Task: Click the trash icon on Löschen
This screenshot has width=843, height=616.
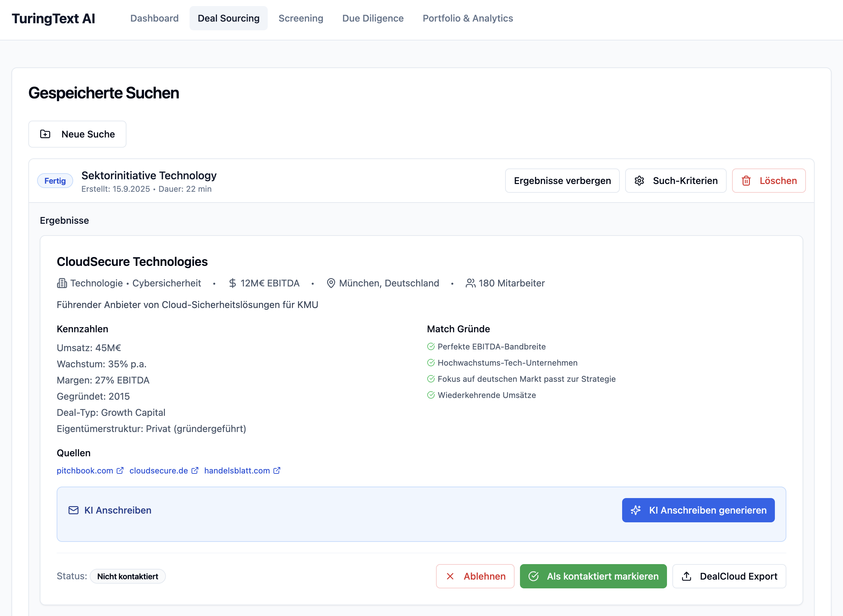Action: coord(746,181)
